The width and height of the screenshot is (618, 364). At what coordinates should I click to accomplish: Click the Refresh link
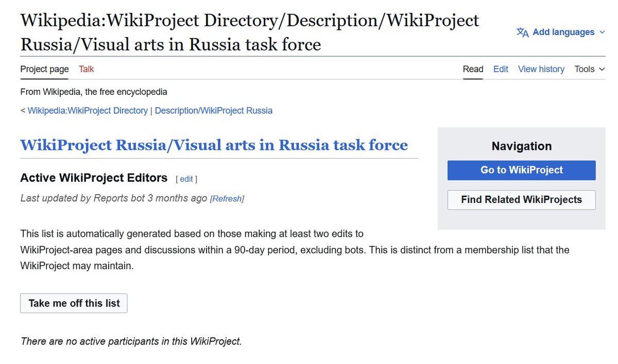pos(227,199)
